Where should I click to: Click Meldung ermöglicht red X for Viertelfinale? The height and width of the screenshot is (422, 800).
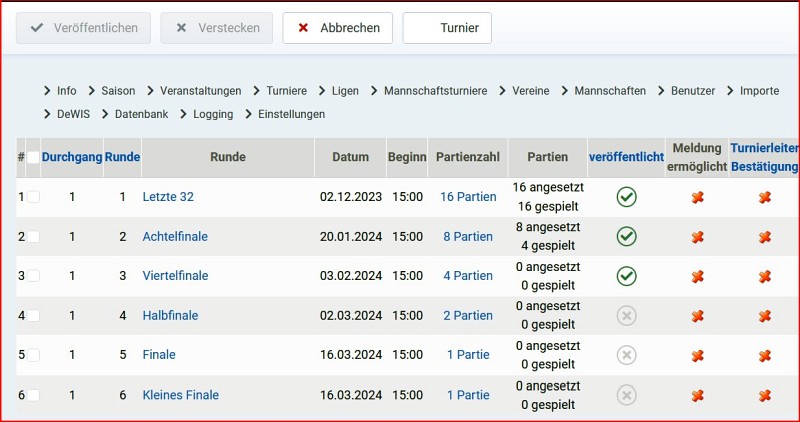click(x=698, y=276)
